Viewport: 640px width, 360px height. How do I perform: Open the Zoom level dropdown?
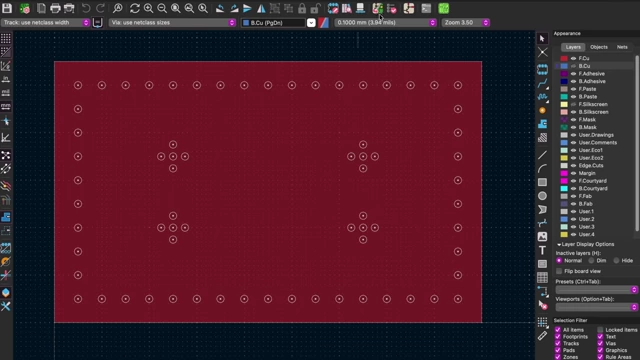[x=465, y=22]
